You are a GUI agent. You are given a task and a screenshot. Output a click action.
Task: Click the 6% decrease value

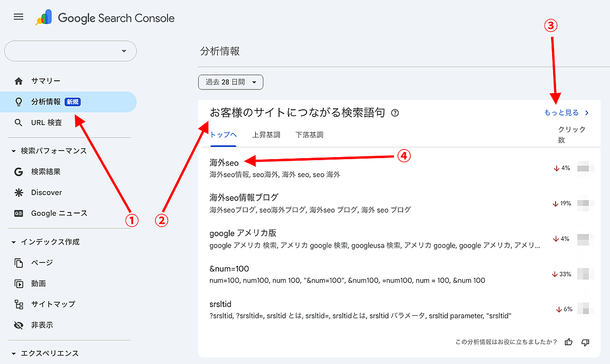tap(564, 309)
